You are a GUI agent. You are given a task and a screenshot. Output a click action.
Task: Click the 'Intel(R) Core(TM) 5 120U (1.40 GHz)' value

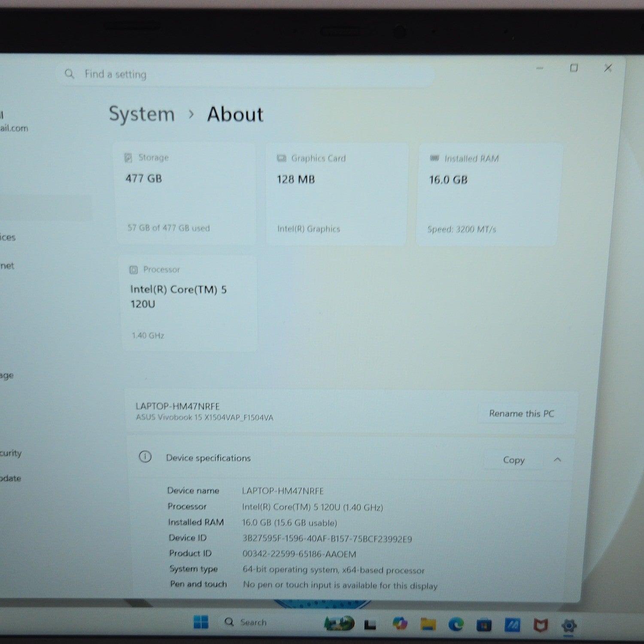click(313, 507)
